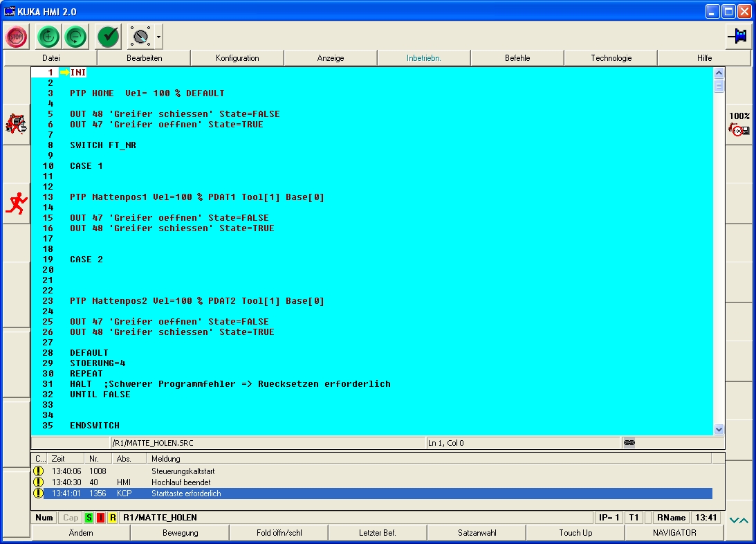
Task: Click the running man icon on left sidebar
Action: (x=16, y=203)
